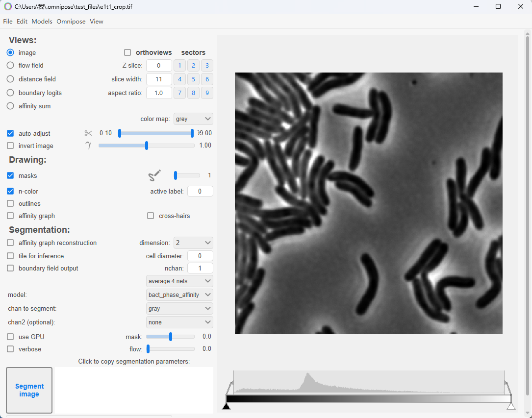
Task: Click sector button 9
Action: (207, 93)
